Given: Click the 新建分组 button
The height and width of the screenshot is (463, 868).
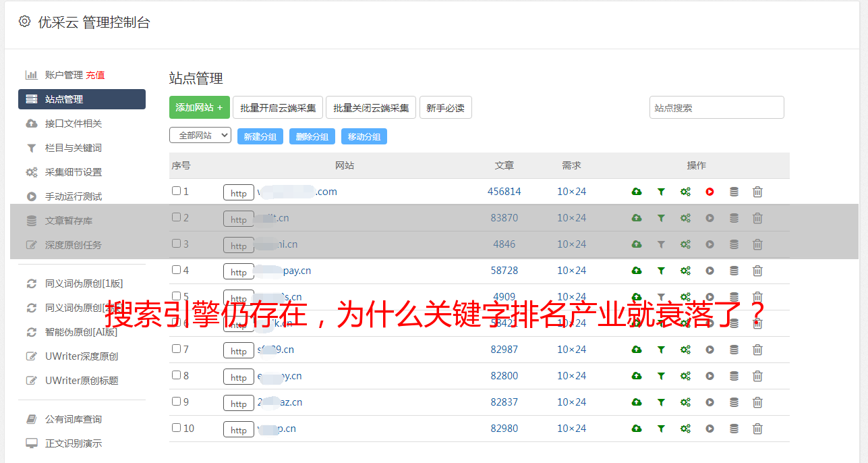Looking at the screenshot, I should pyautogui.click(x=260, y=136).
